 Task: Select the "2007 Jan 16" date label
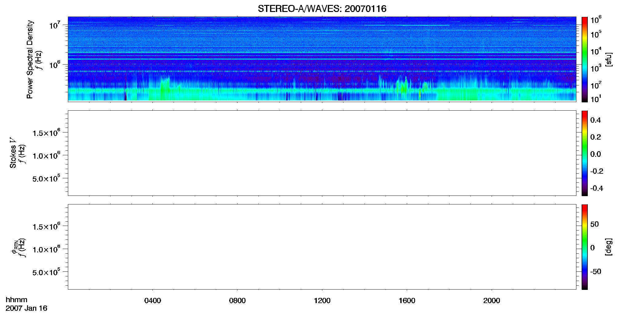point(26,308)
